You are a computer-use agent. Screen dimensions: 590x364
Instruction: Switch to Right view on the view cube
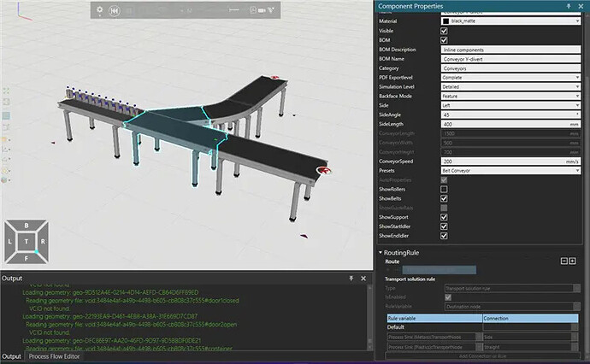43,242
